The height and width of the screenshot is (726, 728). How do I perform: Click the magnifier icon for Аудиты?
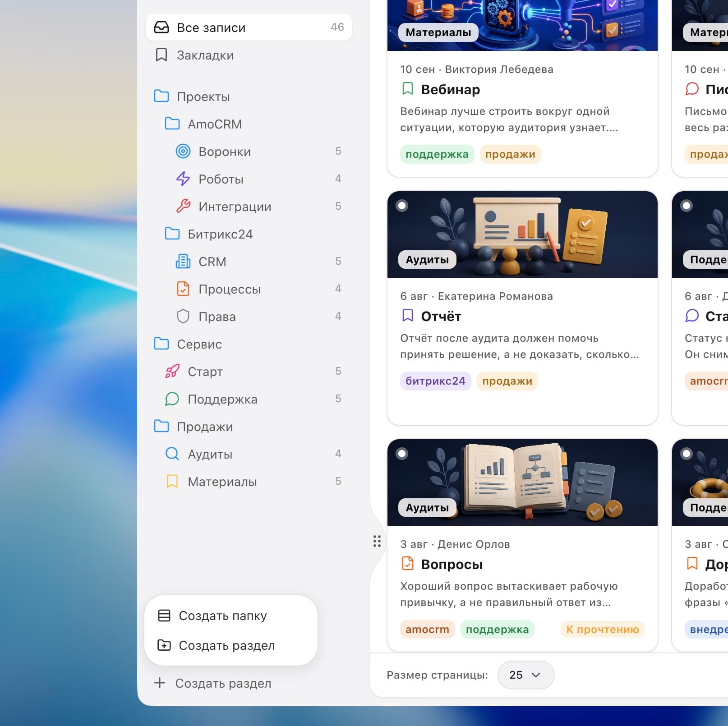click(172, 454)
